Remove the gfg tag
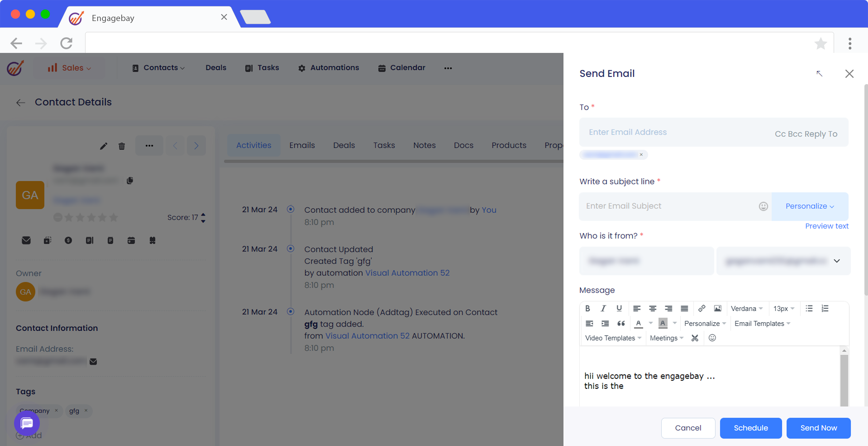 tap(86, 410)
